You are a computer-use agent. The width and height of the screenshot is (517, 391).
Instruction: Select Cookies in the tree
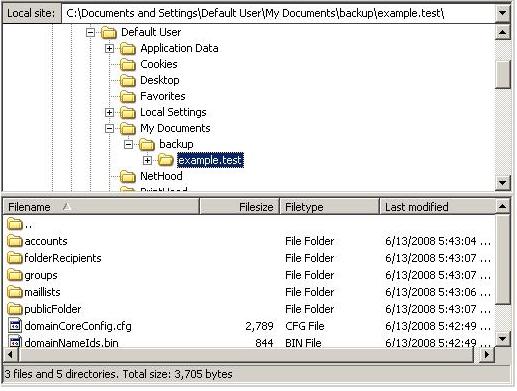tap(159, 64)
